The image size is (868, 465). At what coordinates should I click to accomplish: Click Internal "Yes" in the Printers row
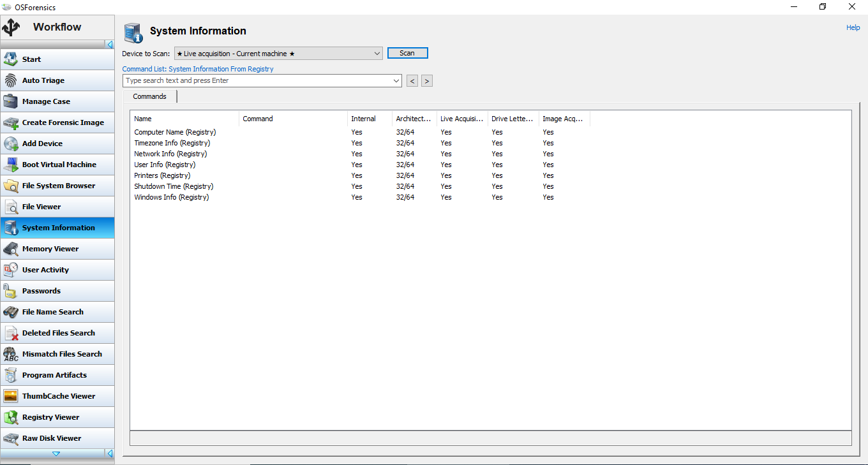pyautogui.click(x=357, y=175)
